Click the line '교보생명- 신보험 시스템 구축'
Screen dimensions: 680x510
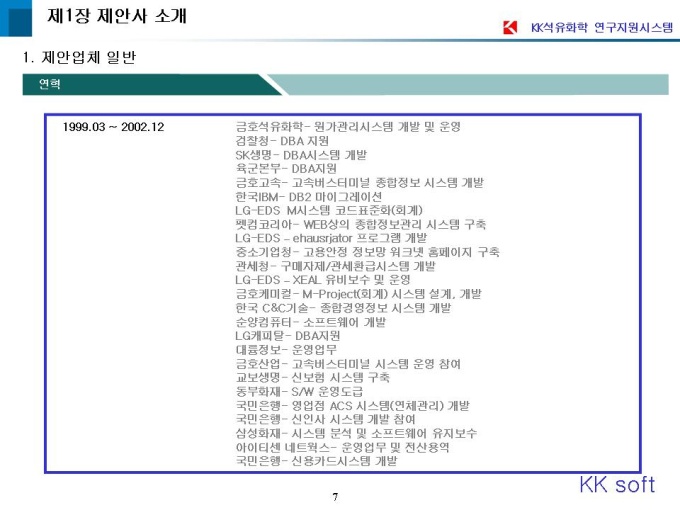click(312, 377)
